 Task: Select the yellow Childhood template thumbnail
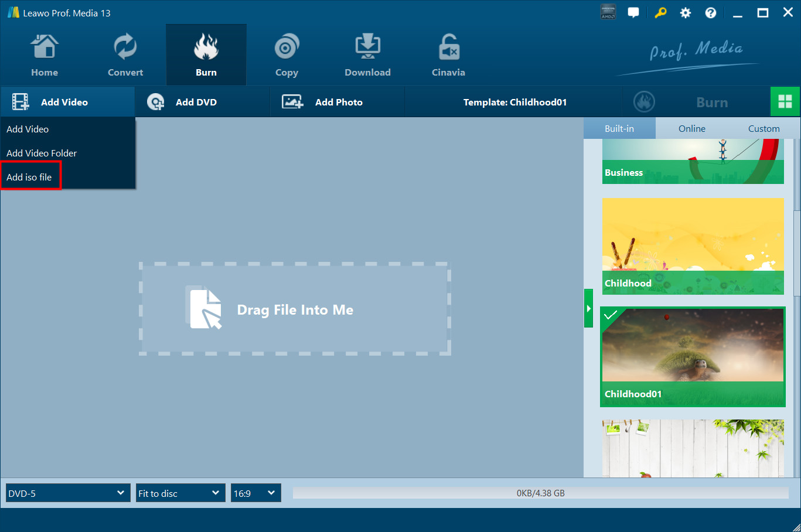[x=693, y=246]
